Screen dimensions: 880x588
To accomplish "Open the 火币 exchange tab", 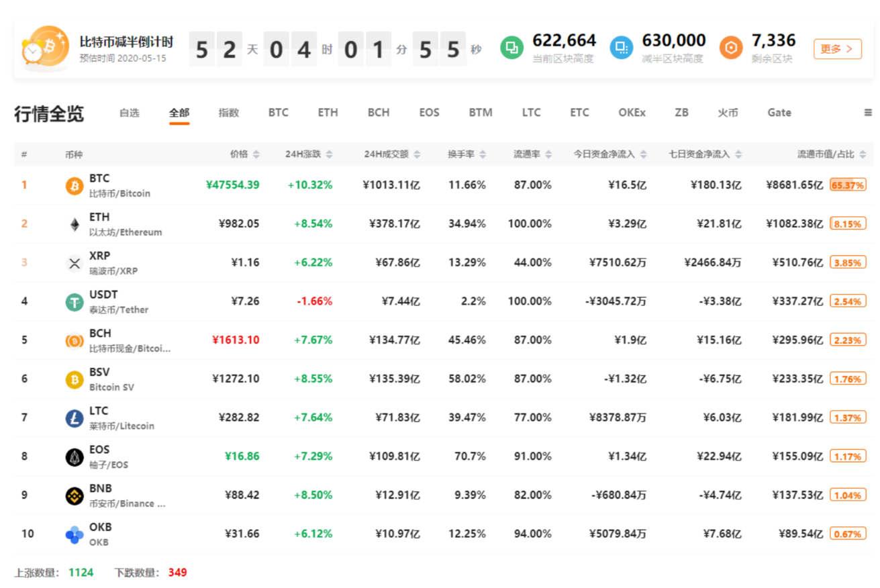I will pyautogui.click(x=728, y=113).
